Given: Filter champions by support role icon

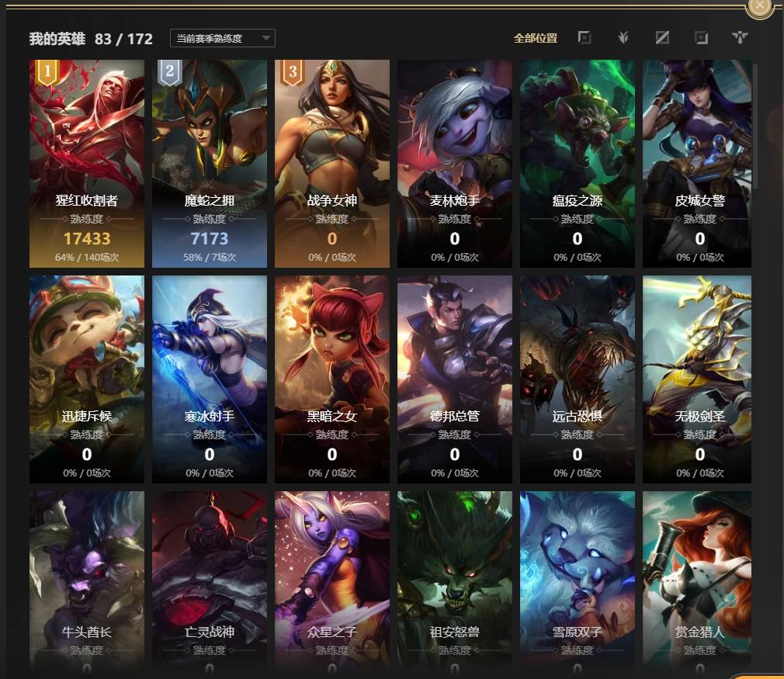Looking at the screenshot, I should (740, 37).
